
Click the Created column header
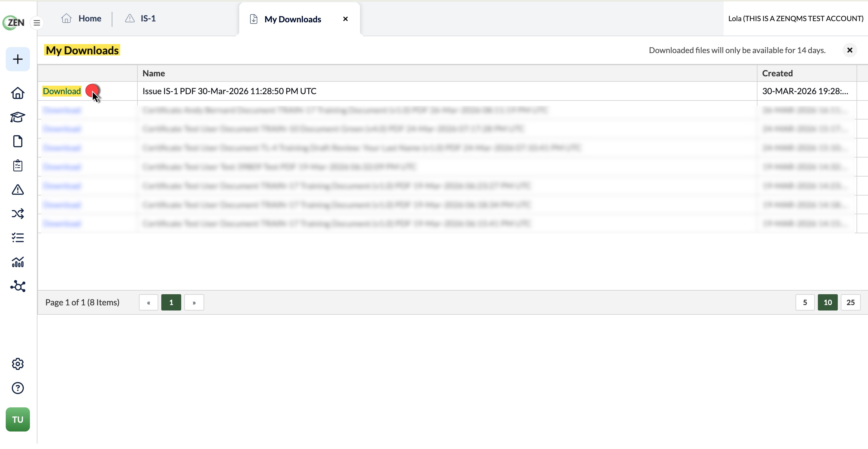pyautogui.click(x=807, y=73)
